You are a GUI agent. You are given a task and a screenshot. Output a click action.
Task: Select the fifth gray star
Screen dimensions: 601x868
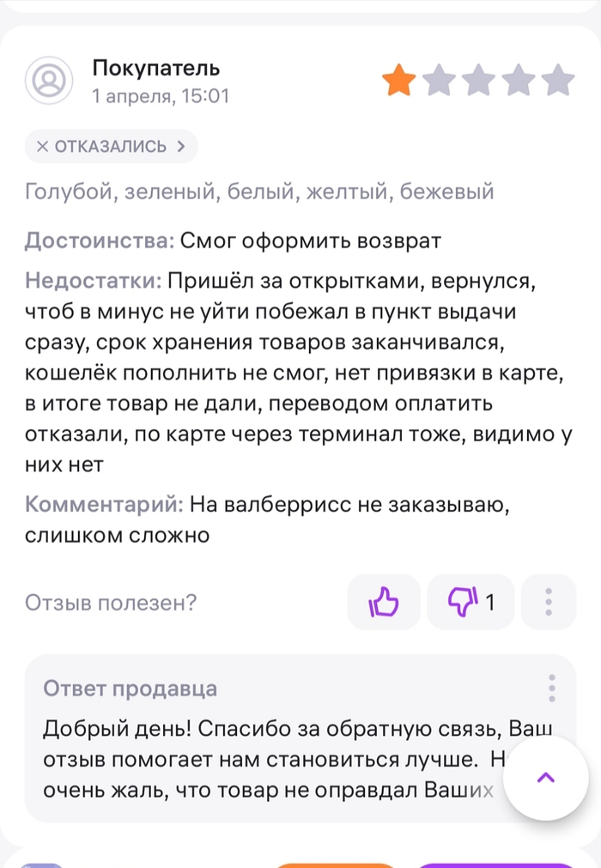pos(558,80)
